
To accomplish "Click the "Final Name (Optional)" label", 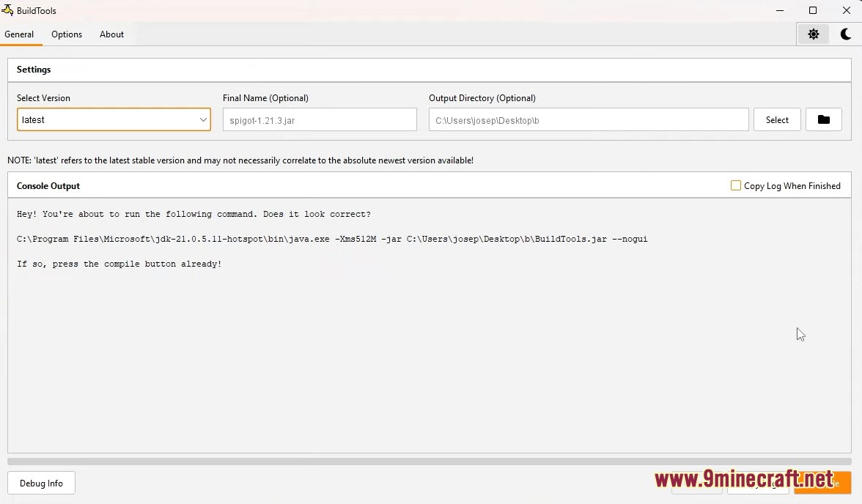I will click(265, 98).
